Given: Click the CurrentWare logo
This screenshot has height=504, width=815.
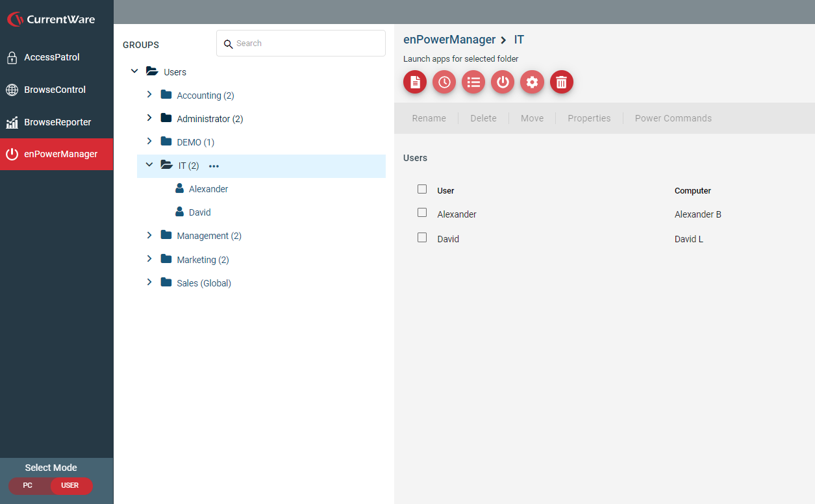Looking at the screenshot, I should 51,19.
